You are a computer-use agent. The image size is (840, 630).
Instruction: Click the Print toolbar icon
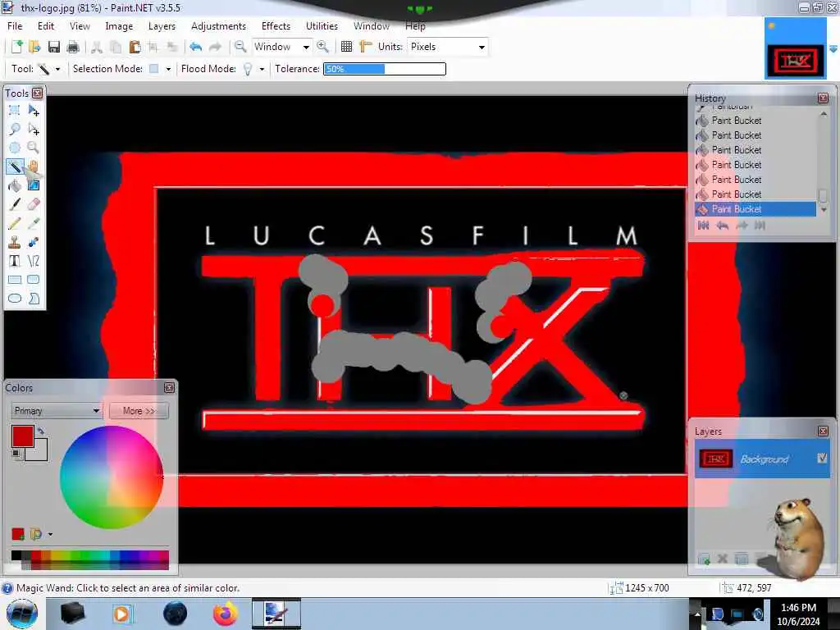coord(73,47)
